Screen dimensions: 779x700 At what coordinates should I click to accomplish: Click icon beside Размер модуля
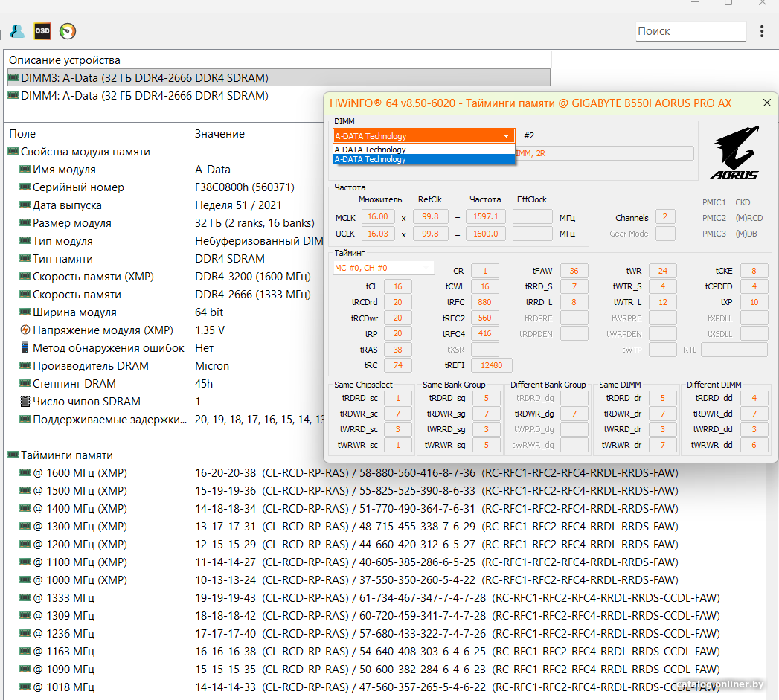(25, 222)
